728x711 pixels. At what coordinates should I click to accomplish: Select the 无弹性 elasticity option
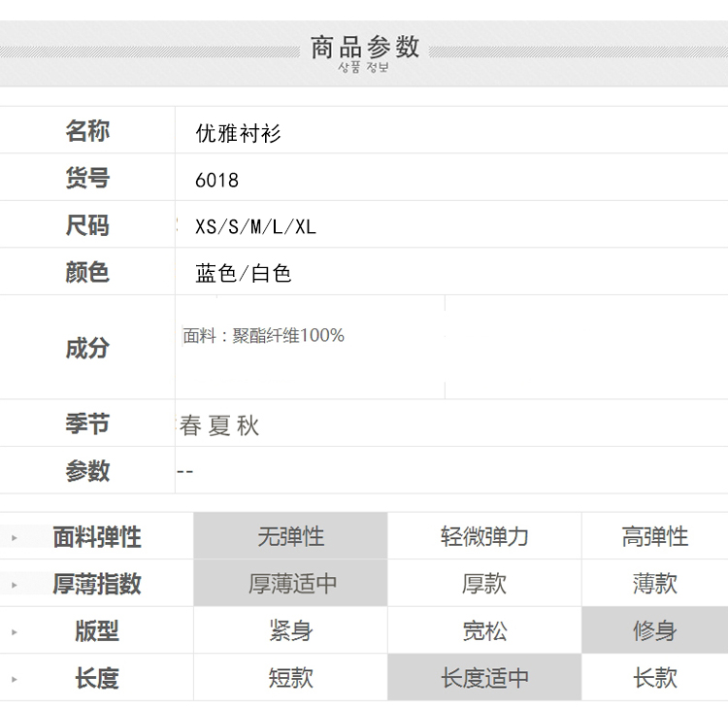click(290, 536)
